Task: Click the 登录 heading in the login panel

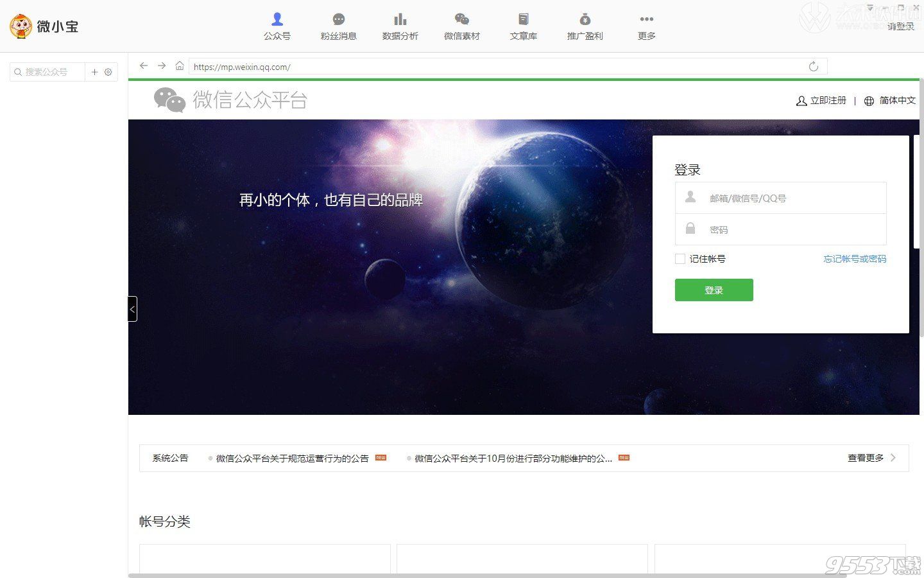Action: 687,170
